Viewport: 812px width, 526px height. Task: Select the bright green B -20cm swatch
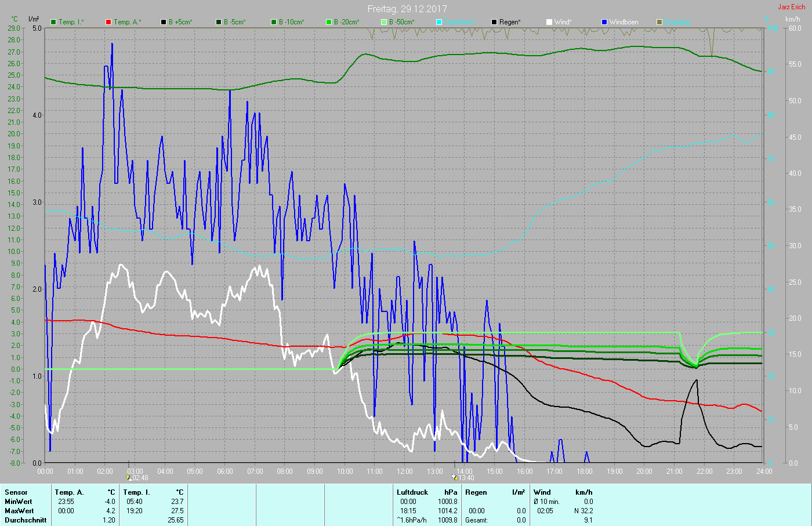click(x=329, y=22)
